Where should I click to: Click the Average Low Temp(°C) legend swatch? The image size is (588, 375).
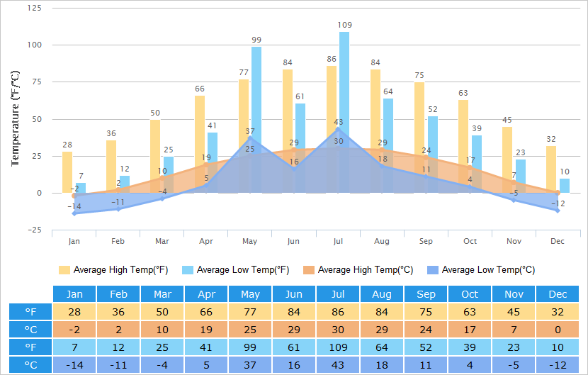(x=433, y=270)
